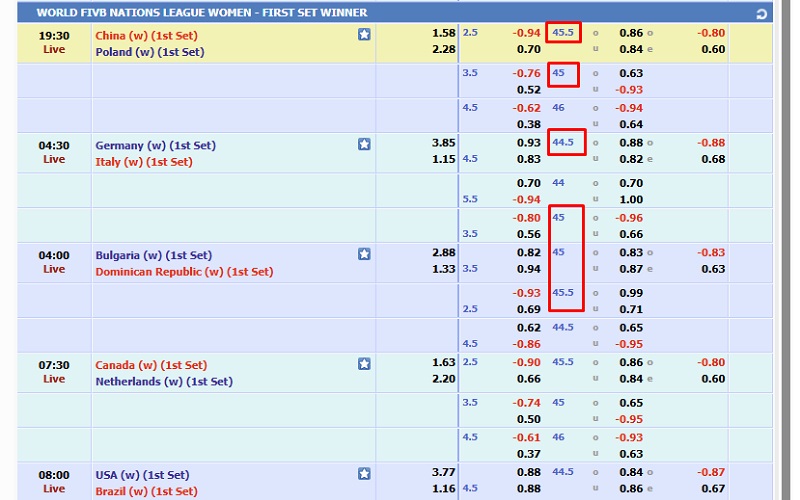Viewport: 800px width, 500px height.
Task: Click the Netherlands (w) (1st Set) team name
Action: point(164,382)
